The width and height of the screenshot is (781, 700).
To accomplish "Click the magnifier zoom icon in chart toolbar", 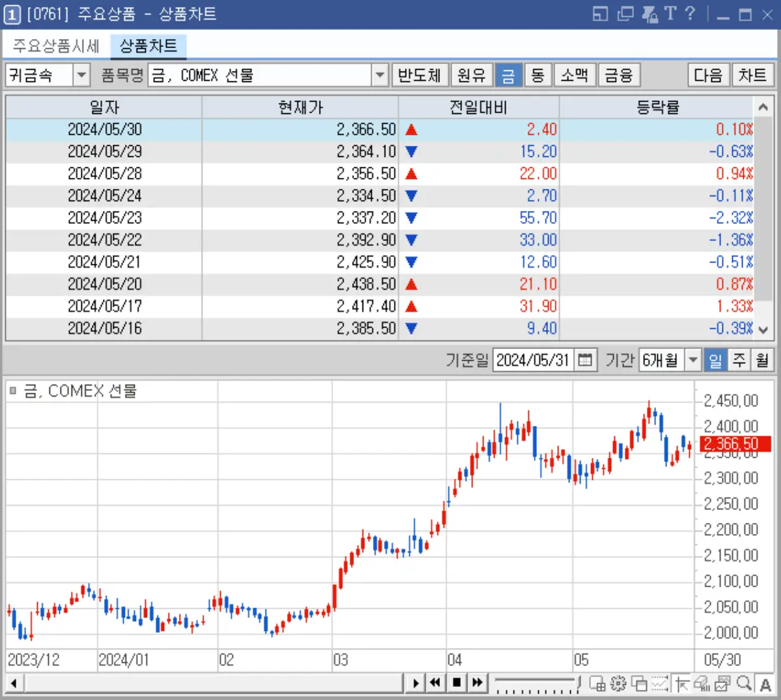I will point(744,683).
